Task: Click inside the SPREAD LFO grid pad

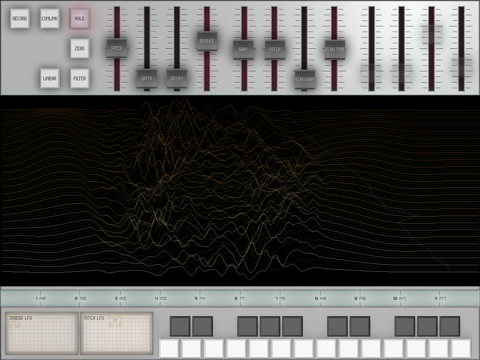Action: pyautogui.click(x=42, y=333)
